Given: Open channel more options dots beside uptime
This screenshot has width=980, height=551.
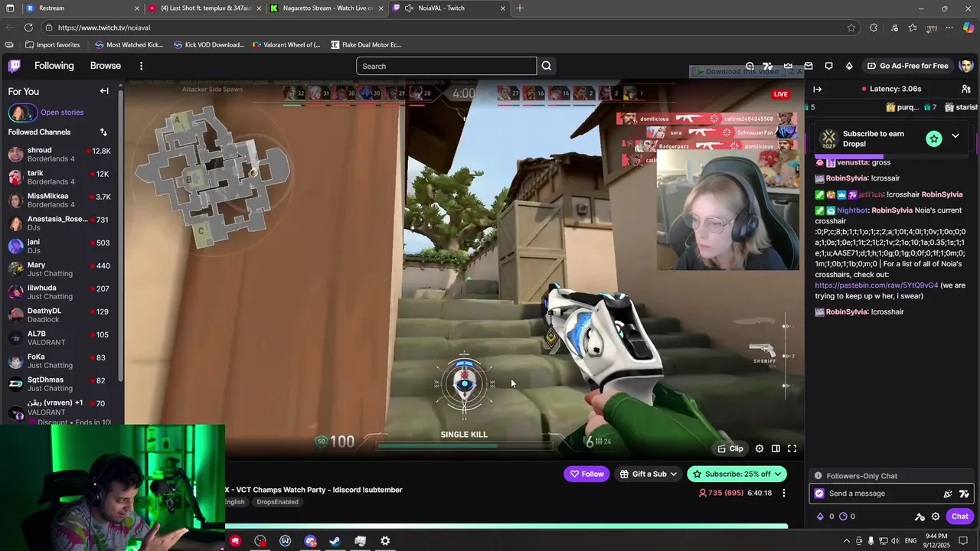Looking at the screenshot, I should pos(783,493).
